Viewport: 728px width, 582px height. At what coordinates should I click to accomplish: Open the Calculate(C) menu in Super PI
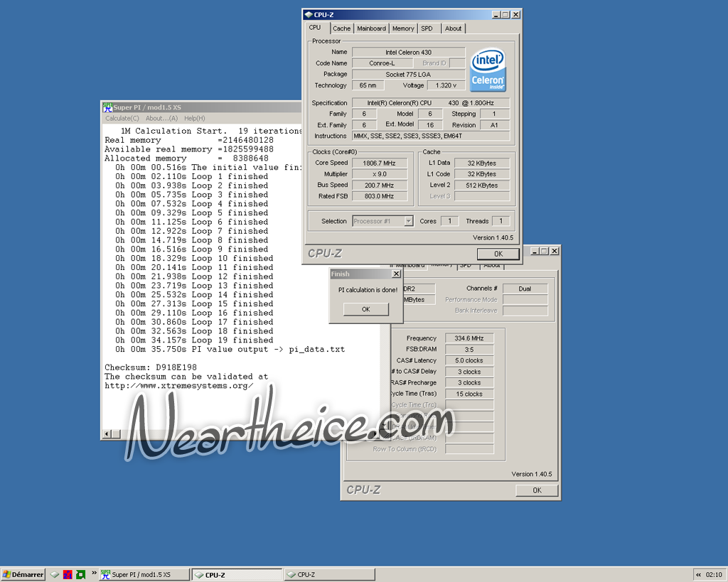click(122, 119)
